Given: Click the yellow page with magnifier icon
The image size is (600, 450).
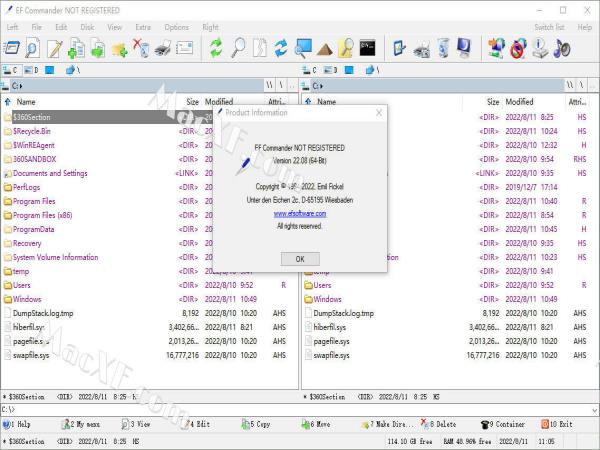Looking at the screenshot, I should [x=346, y=49].
